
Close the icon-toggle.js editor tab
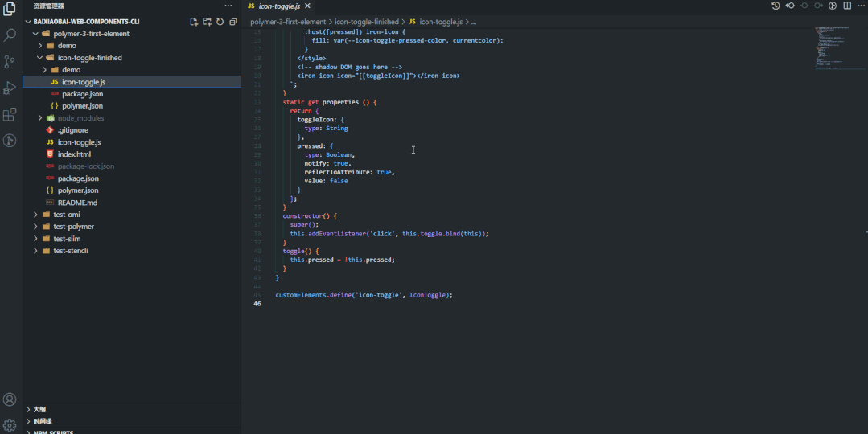(308, 6)
